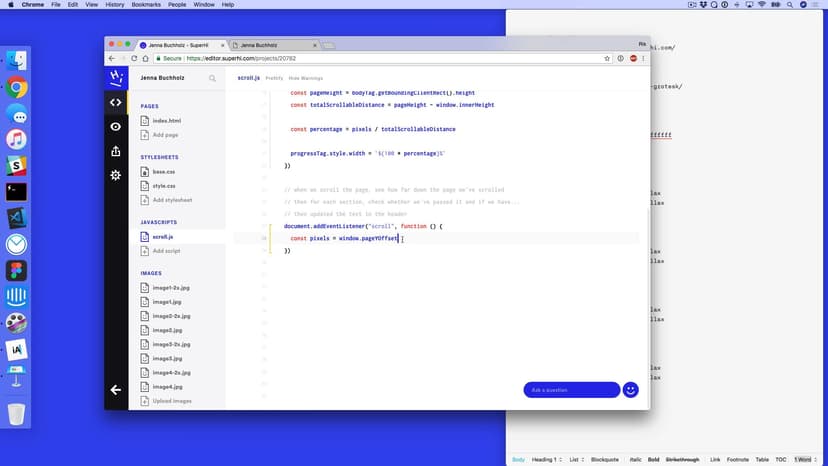Click the smiley face chat icon

[630, 390]
